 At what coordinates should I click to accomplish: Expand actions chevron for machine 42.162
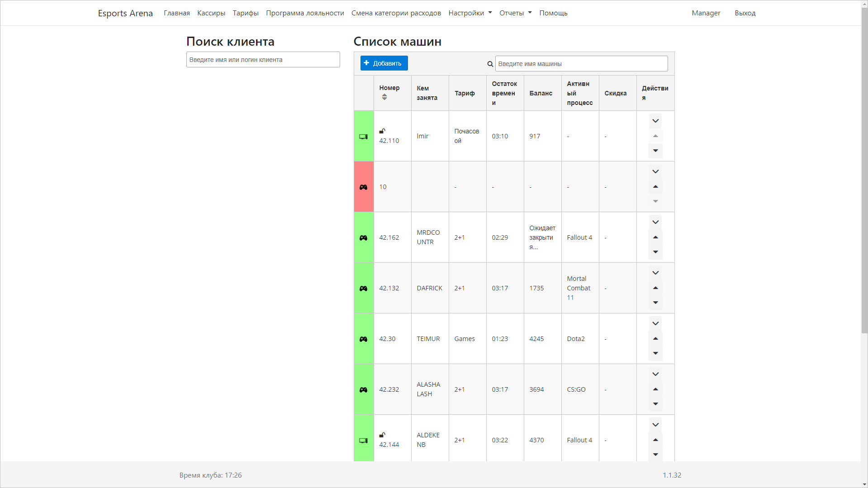coord(655,222)
